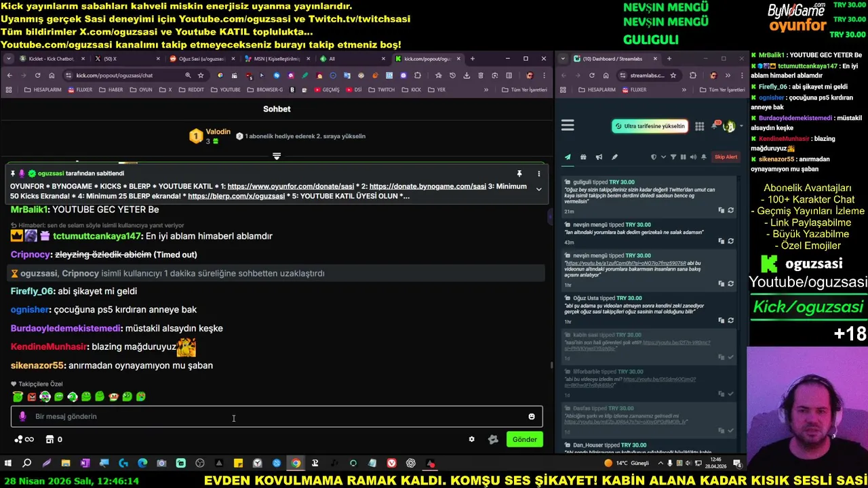
Task: Click the kicks balance infinity icon
Action: (24, 439)
